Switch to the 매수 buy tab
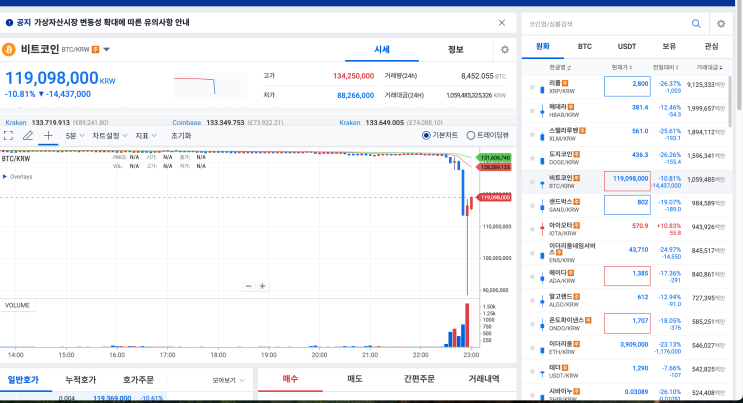The image size is (743, 403). pos(290,379)
